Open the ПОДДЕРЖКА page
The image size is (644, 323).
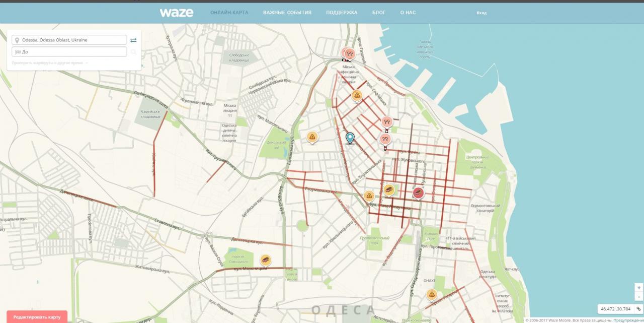pyautogui.click(x=342, y=13)
